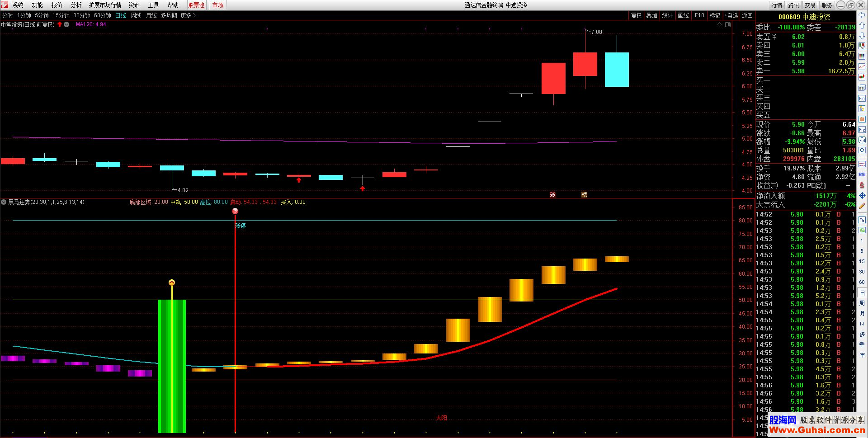Screen dimensions: 868x438
Task: Switch to 15-minute period in right sidebar
Action: click(x=862, y=261)
